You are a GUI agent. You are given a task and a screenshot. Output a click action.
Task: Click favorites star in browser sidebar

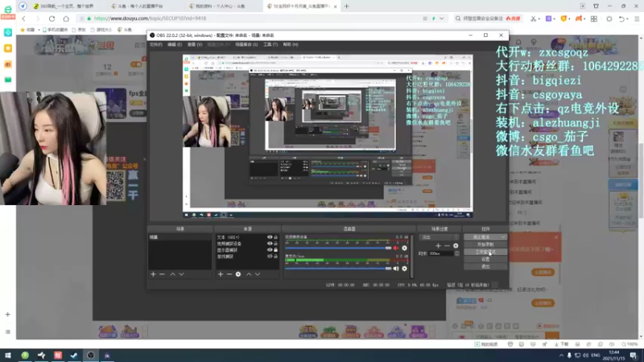pos(8,48)
